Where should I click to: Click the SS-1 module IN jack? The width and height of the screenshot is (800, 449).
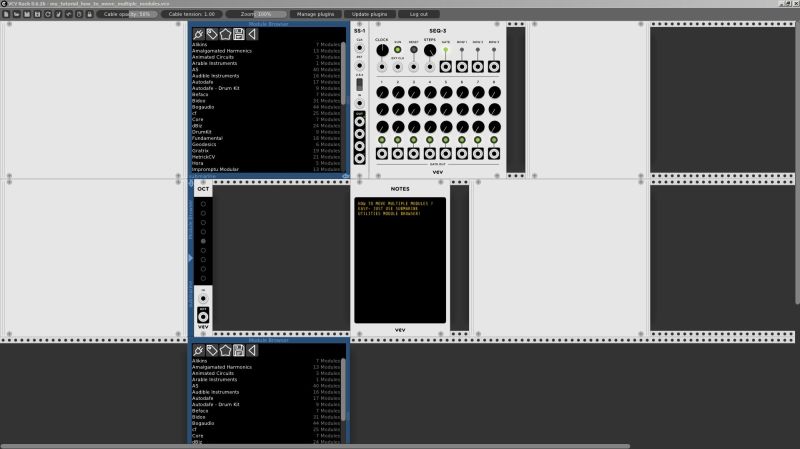[x=360, y=103]
